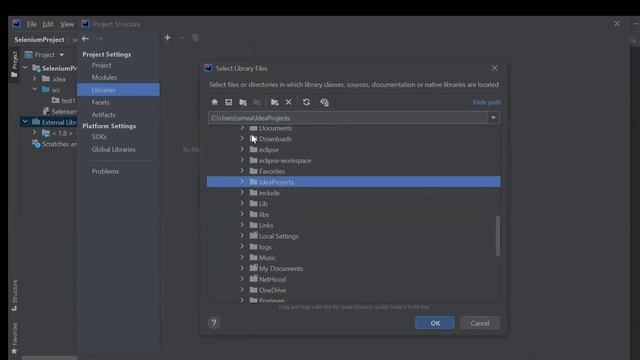The height and width of the screenshot is (360, 640).
Task: Click the IntelliJ logo in title bar
Action: 16,24
